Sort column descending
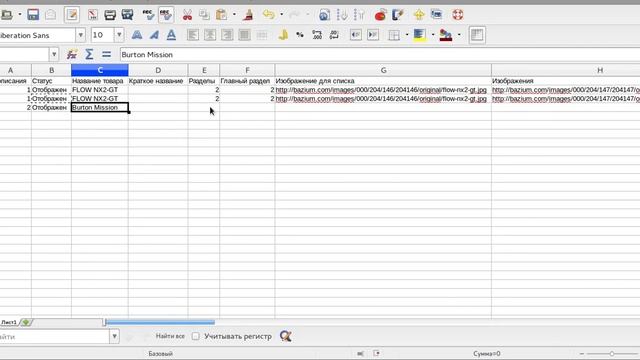This screenshot has width=640, height=360. (x=359, y=15)
